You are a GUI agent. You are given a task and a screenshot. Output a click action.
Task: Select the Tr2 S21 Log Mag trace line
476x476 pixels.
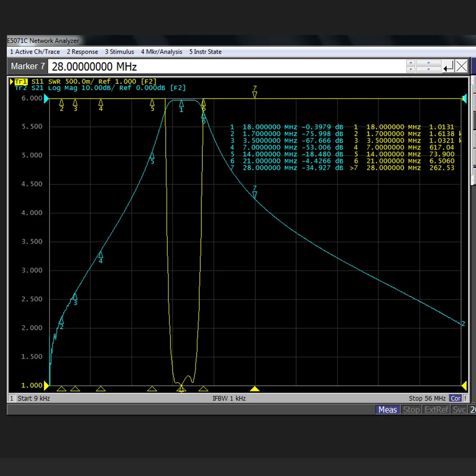click(x=100, y=88)
